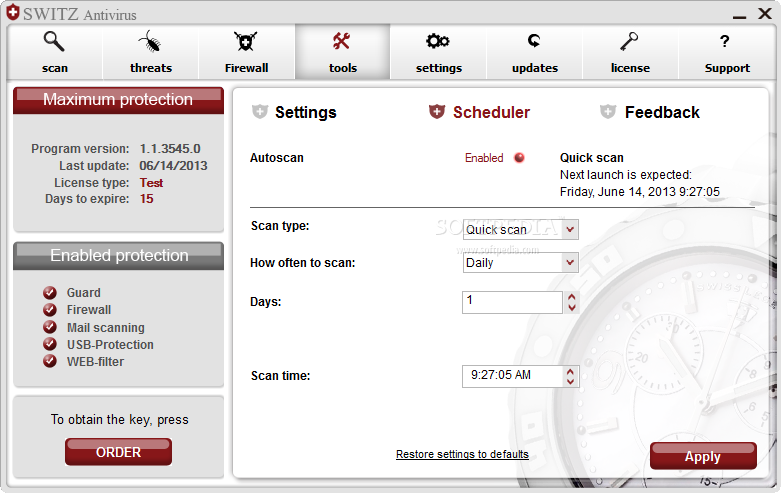This screenshot has height=493, width=781.
Task: Click the program version 1.1.3545.0
Action: point(170,149)
